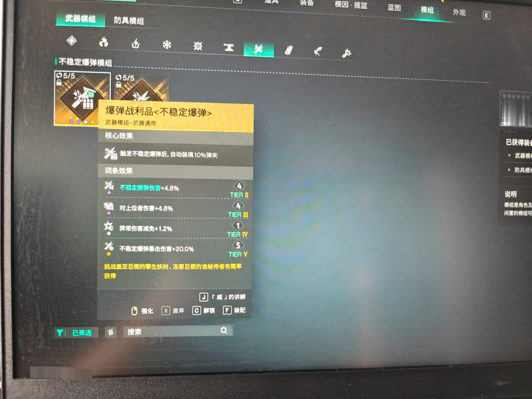Image resolution: width=532 pixels, height=399 pixels.
Task: Click the core effect bomb-and-bullets icon
Action: 110,154
